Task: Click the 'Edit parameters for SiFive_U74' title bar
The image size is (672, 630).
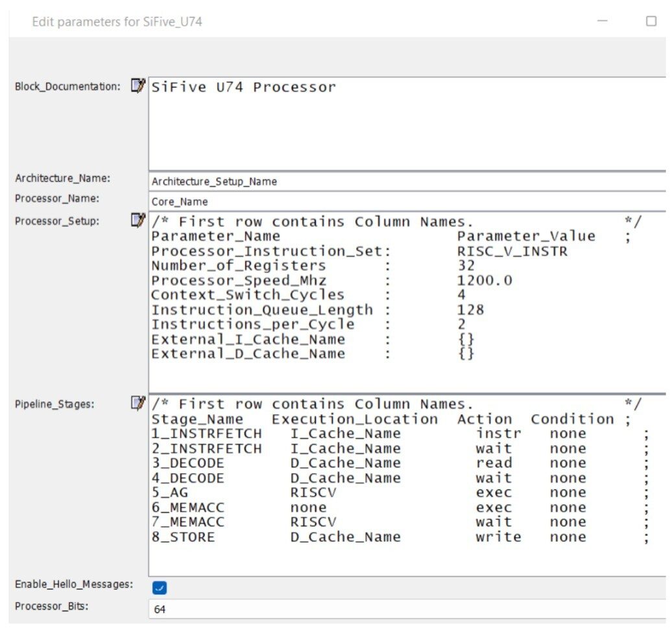Action: pos(117,22)
